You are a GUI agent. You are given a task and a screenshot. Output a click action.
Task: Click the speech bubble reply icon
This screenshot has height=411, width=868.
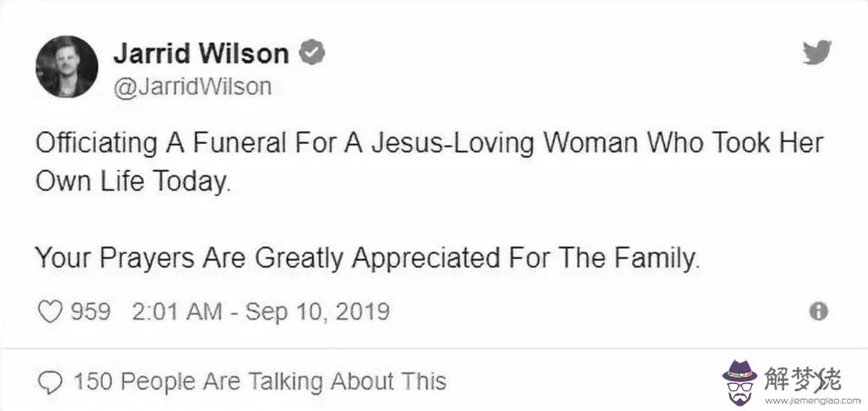50,382
